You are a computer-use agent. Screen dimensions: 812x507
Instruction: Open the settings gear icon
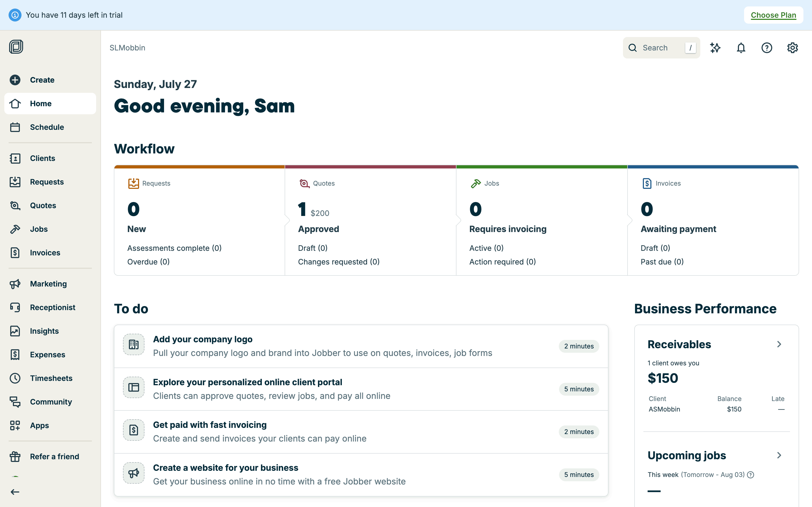(x=792, y=48)
